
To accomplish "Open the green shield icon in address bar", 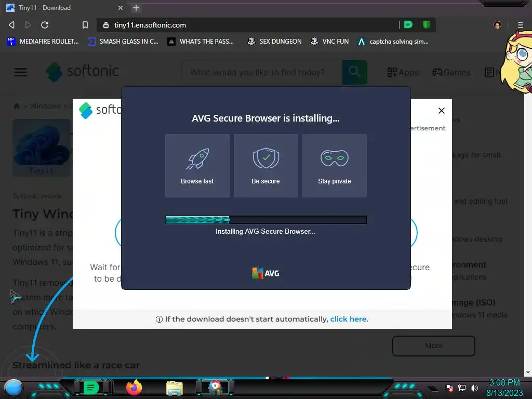I will coord(427,24).
